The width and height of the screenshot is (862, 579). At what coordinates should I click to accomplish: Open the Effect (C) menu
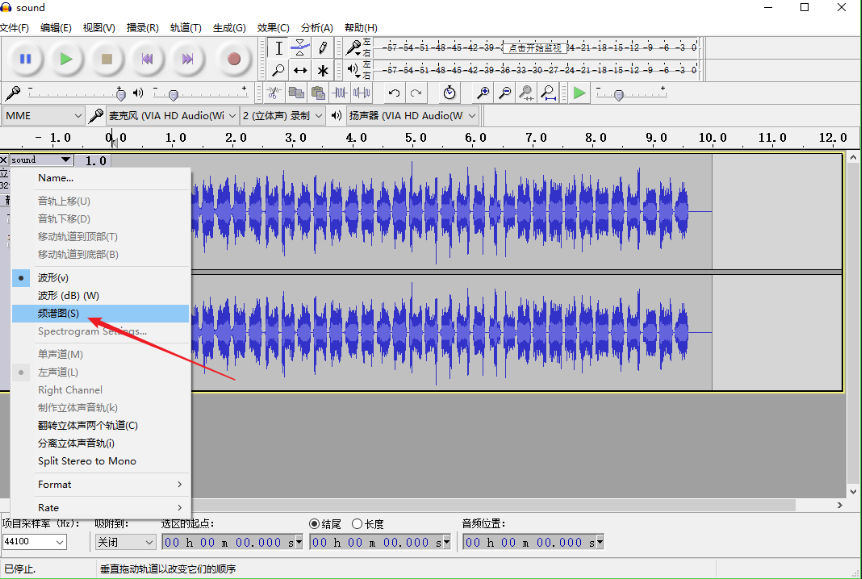[x=273, y=27]
